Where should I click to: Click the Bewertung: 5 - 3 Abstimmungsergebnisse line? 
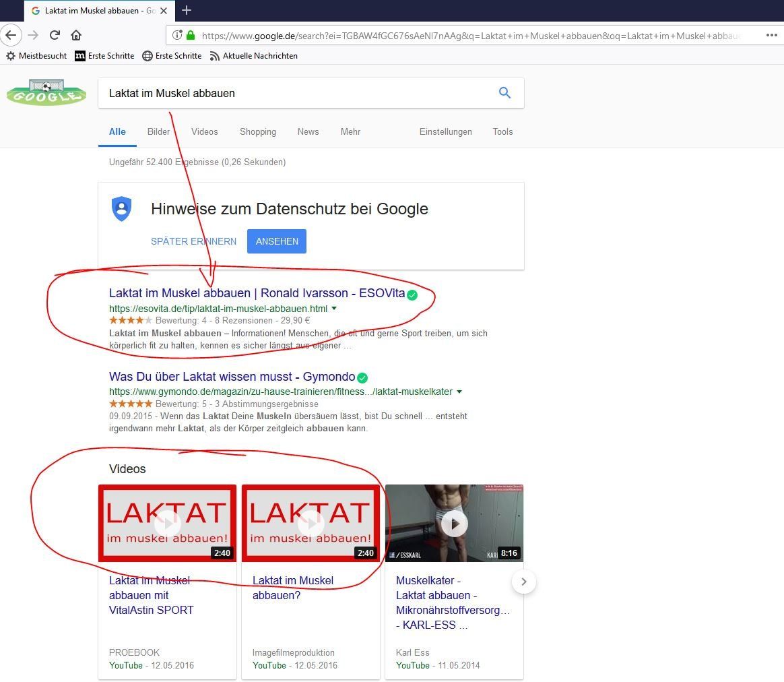point(214,404)
